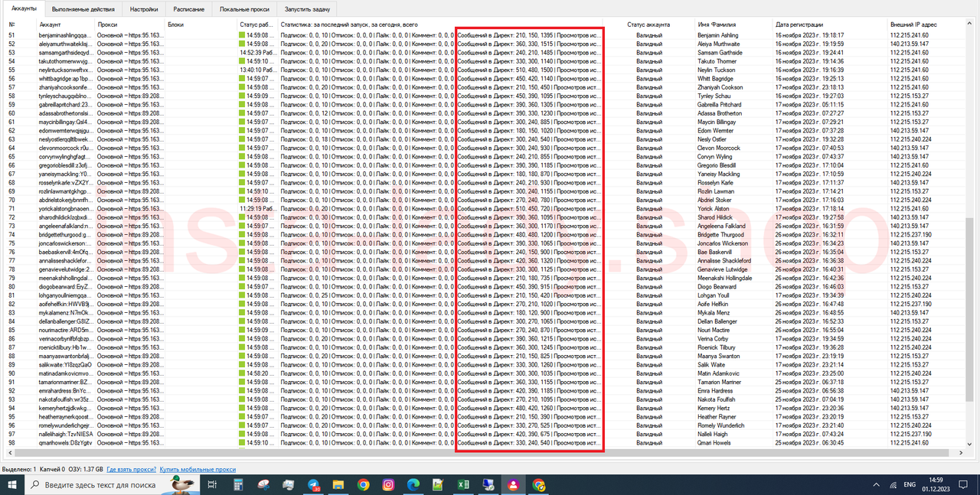The image size is (980, 495).
Task: Open the Windows Start menu
Action: click(x=13, y=484)
